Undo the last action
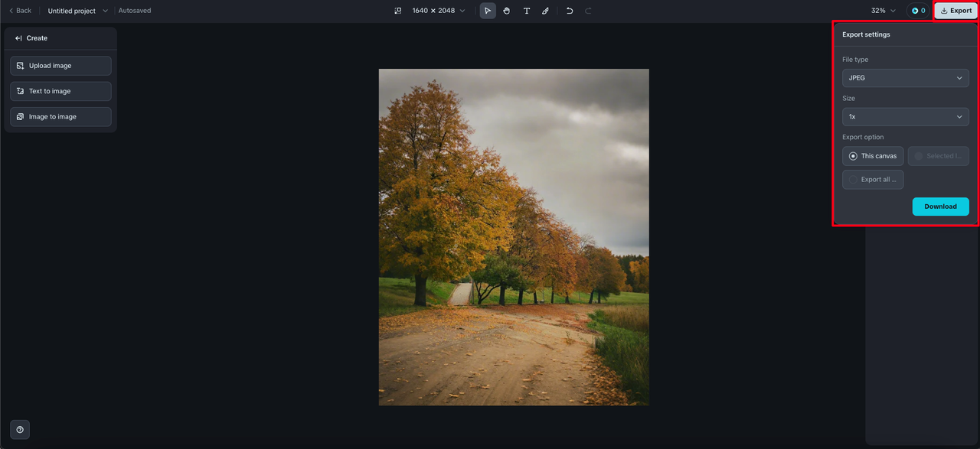980x449 pixels. click(570, 11)
